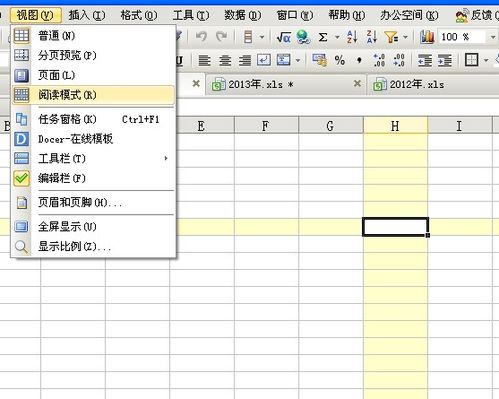Screen dimensions: 499x399
Task: Sort ascending A to Z
Action: click(352, 37)
